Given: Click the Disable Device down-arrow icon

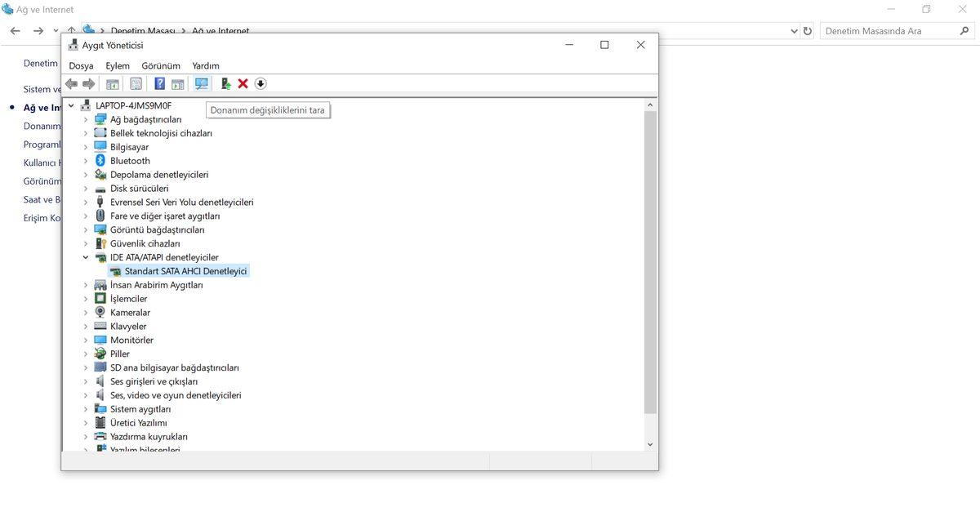Looking at the screenshot, I should pyautogui.click(x=261, y=82).
